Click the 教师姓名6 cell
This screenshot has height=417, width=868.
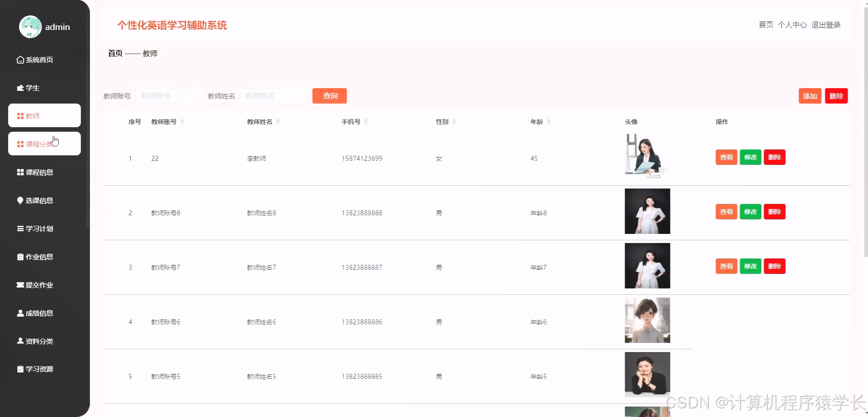(261, 322)
